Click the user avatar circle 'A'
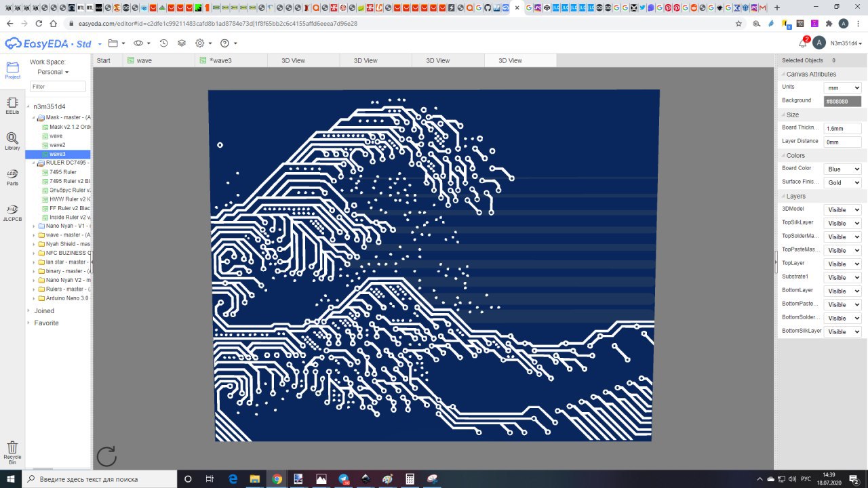Image resolution: width=868 pixels, height=488 pixels. tap(819, 43)
